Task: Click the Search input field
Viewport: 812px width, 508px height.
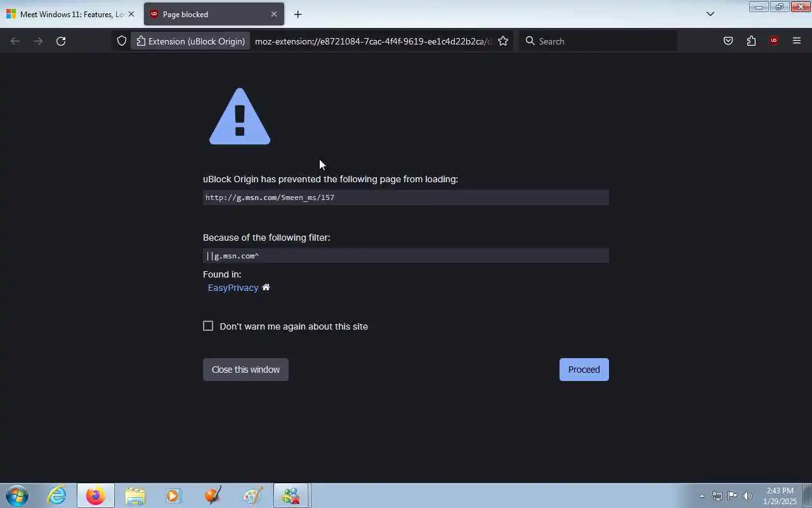Action: 598,41
